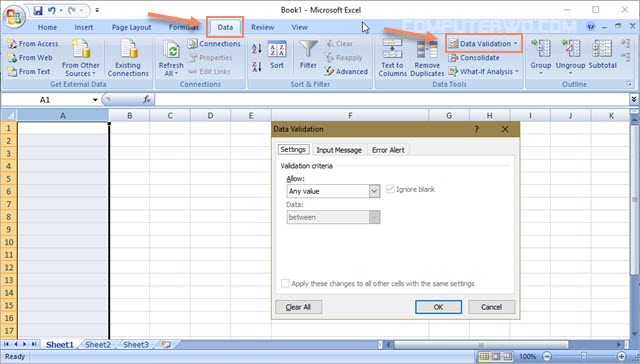This screenshot has width=640, height=364.
Task: Open Excel Help question mark
Action: (x=590, y=27)
